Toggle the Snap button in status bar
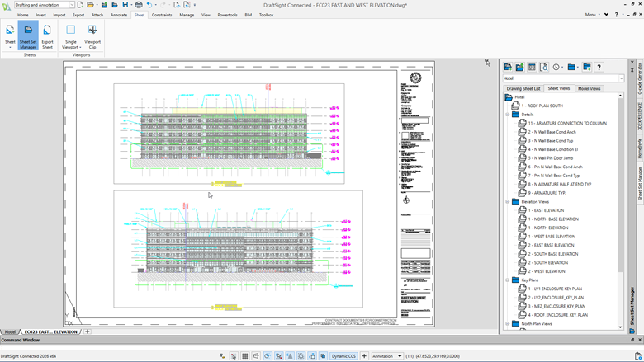The image size is (644, 362). tap(234, 356)
